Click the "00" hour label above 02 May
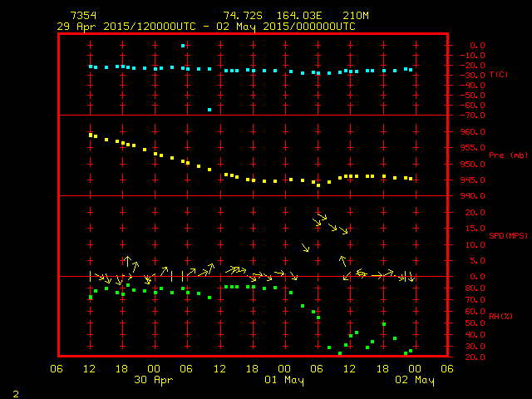 pos(415,369)
